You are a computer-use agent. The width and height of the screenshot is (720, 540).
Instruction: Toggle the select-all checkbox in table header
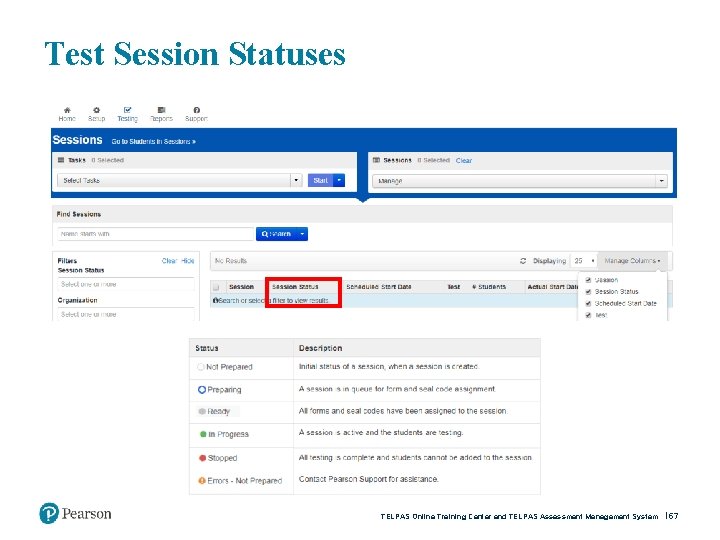[x=216, y=287]
